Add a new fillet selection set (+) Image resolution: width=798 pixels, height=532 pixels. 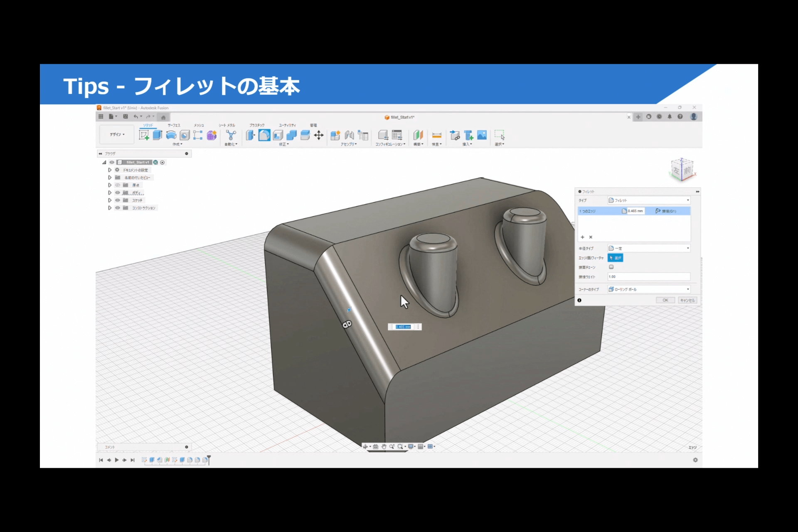coord(582,237)
